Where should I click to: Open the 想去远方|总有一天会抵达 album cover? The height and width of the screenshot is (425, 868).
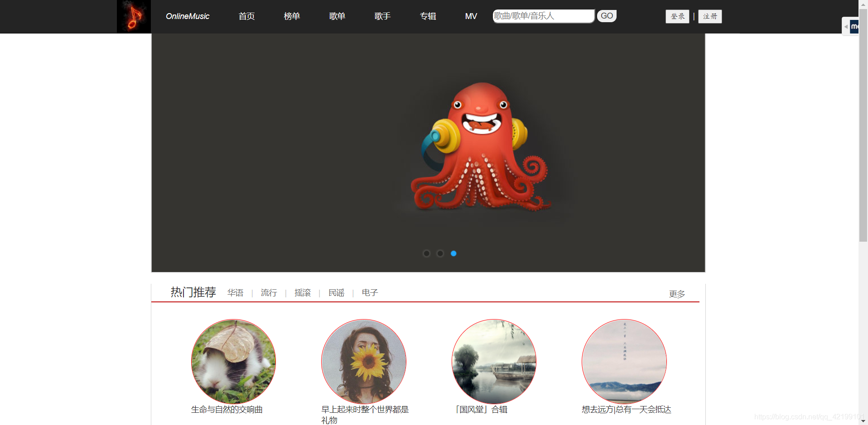pos(624,361)
